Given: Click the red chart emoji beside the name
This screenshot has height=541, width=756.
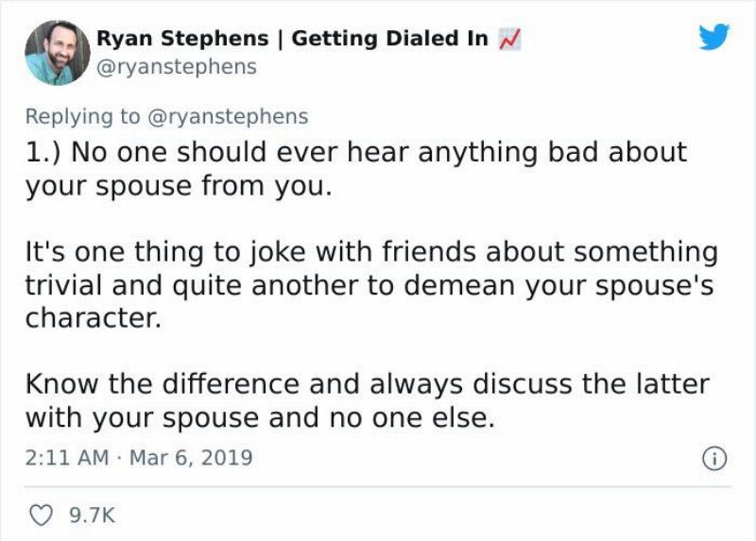Looking at the screenshot, I should pyautogui.click(x=510, y=40).
